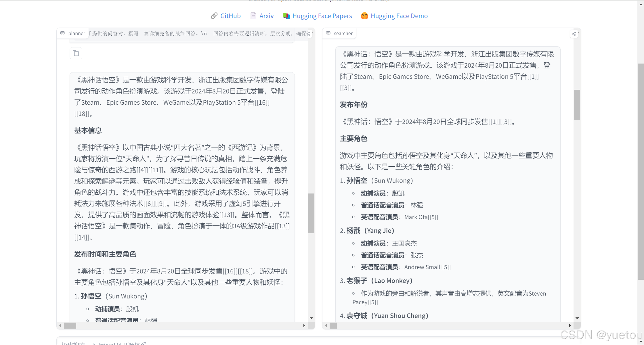Click the copy message icon in planner
Image resolution: width=644 pixels, height=345 pixels.
click(76, 53)
